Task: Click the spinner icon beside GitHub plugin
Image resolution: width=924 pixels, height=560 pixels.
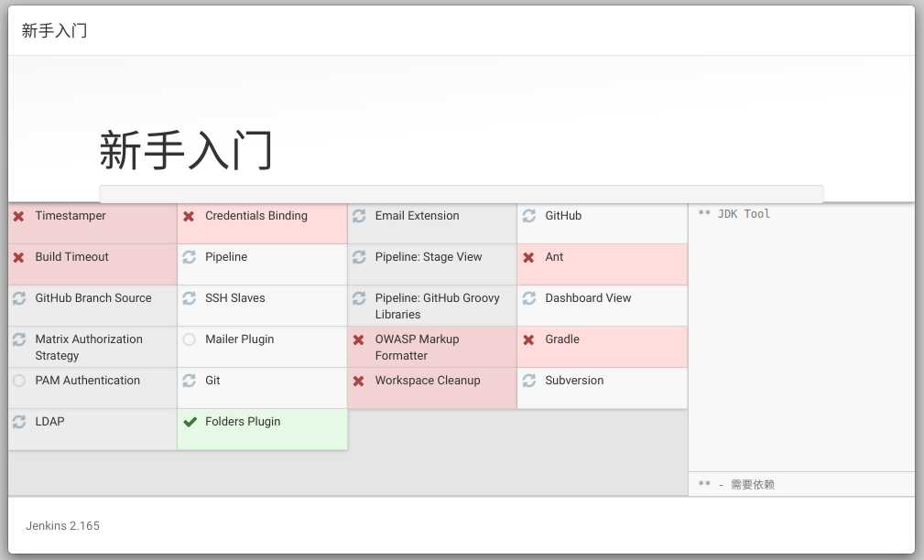Action: pyautogui.click(x=528, y=216)
